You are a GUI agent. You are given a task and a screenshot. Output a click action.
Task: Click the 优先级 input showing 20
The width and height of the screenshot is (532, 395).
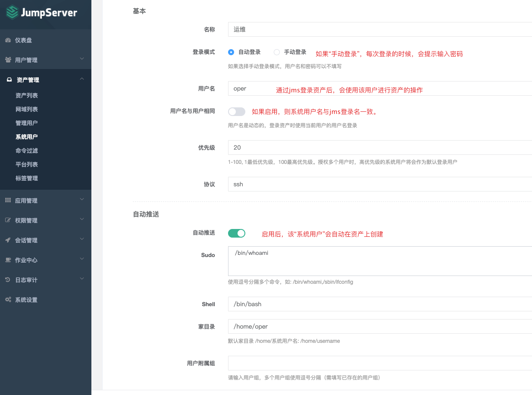point(380,147)
